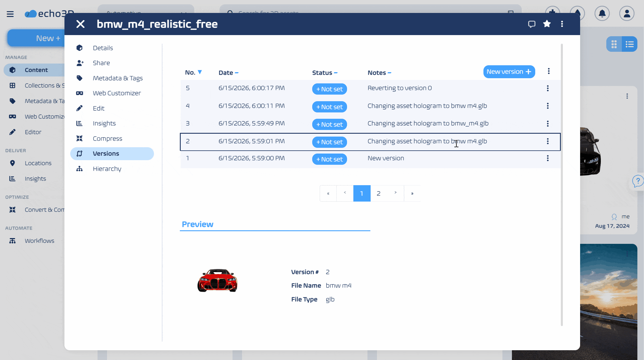644x360 pixels.
Task: Open the hamburger menu in main window
Action: (x=10, y=14)
